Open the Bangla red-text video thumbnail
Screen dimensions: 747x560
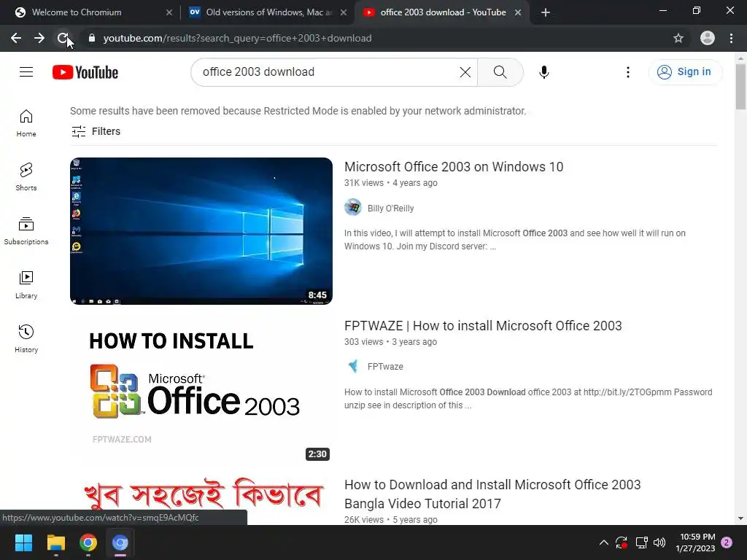(201, 500)
